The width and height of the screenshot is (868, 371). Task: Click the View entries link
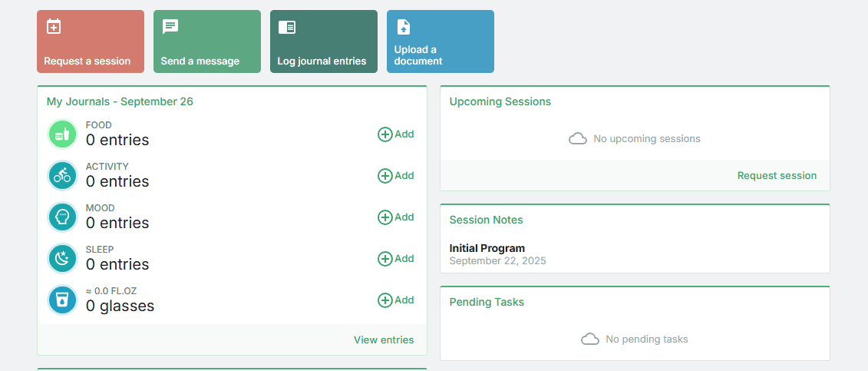point(383,340)
